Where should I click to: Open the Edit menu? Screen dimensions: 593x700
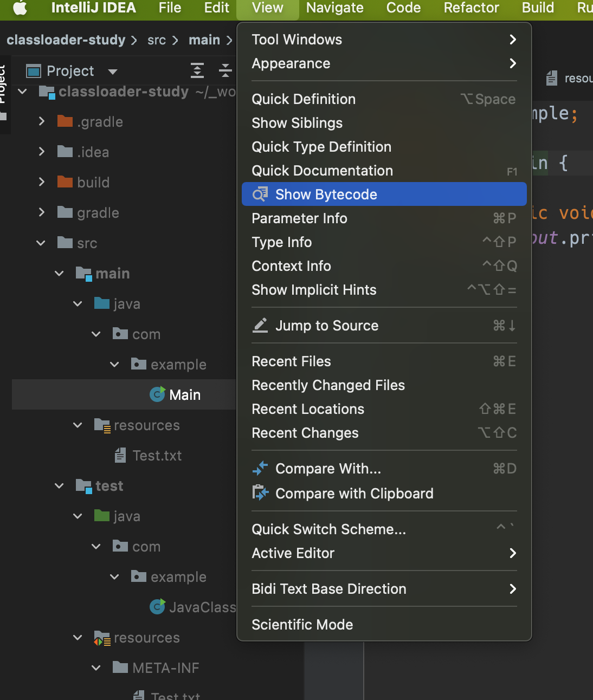point(217,8)
